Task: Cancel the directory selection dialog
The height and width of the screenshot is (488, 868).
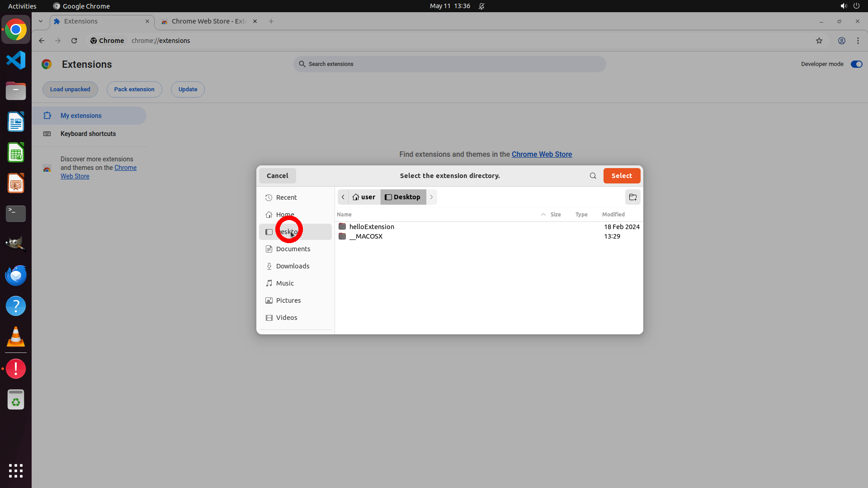Action: 277,176
